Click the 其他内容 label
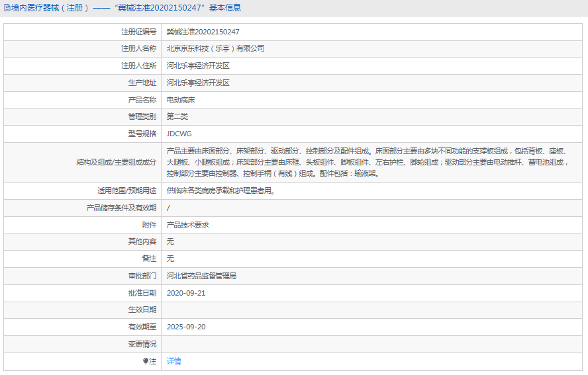This screenshot has width=588, height=375. 142,241
